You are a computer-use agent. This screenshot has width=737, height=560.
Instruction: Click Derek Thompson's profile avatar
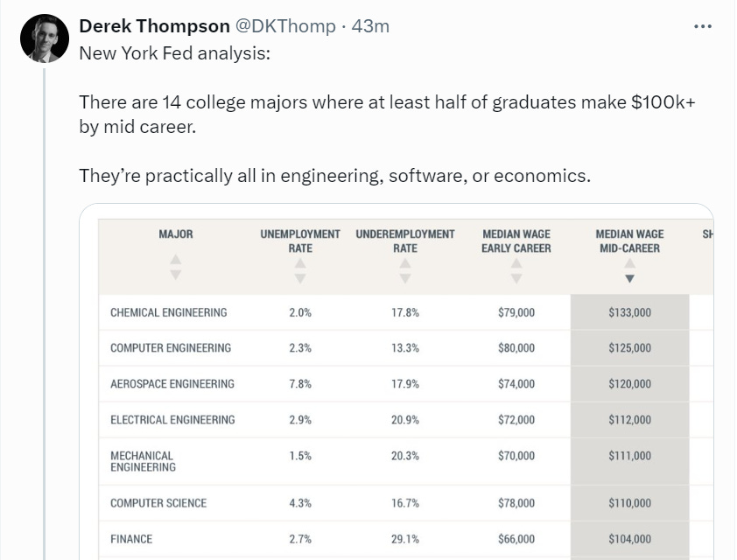coord(44,38)
